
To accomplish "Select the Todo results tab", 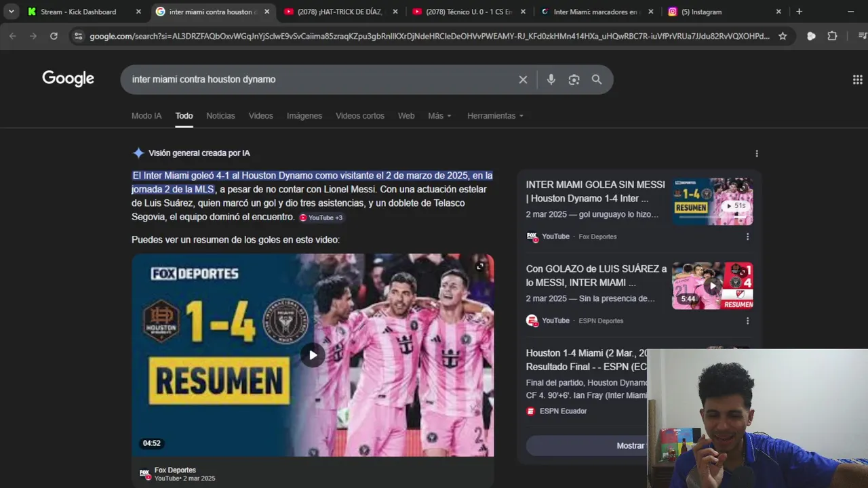I will coord(184,116).
